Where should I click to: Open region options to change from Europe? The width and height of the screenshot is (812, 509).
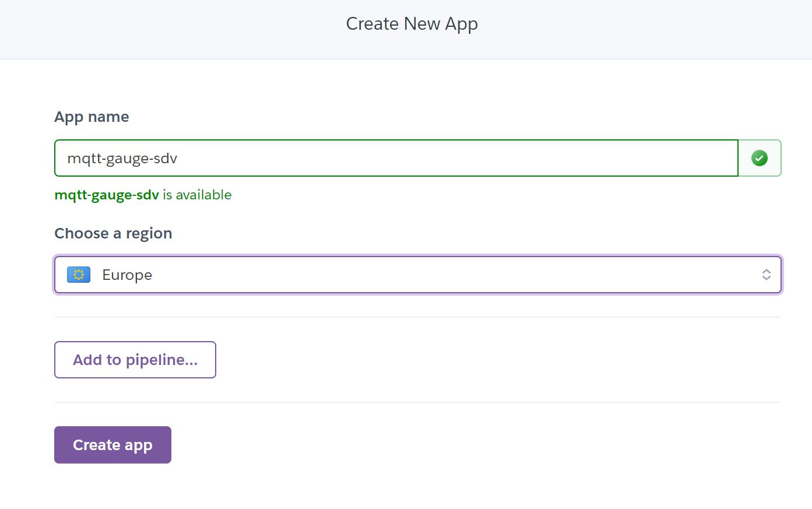tap(417, 274)
